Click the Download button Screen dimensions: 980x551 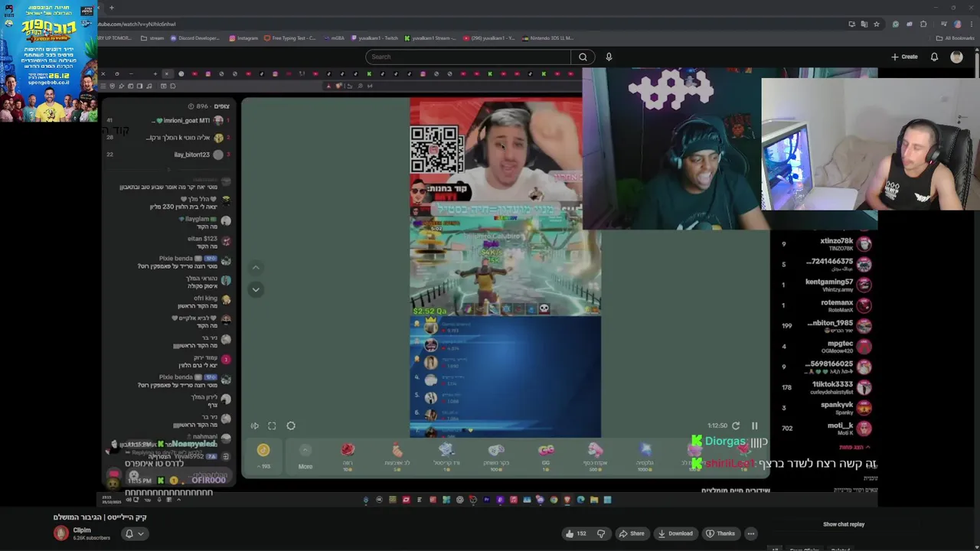click(675, 533)
